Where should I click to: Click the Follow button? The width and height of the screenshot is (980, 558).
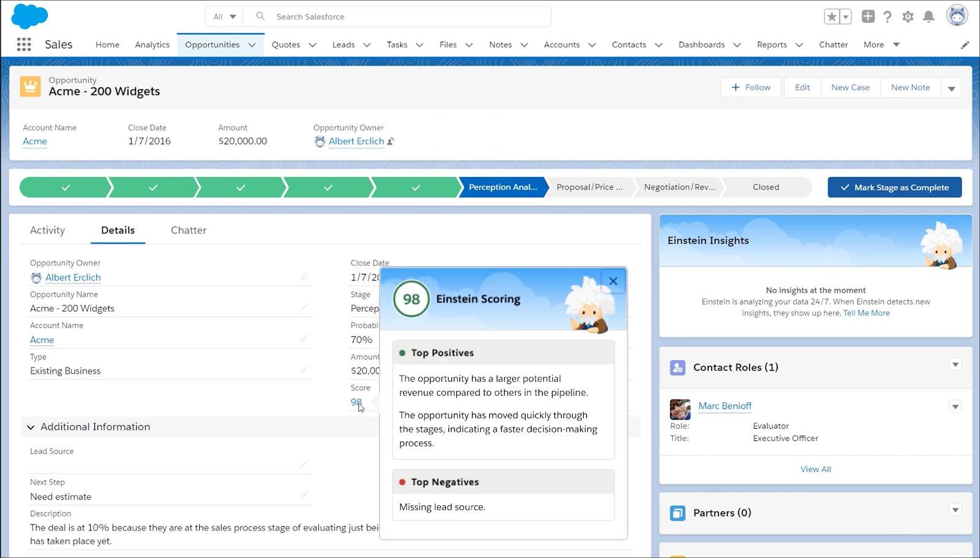751,88
